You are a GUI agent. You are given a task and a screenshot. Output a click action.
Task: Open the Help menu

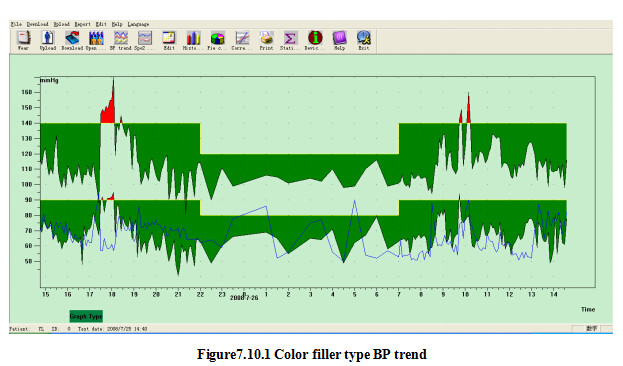point(117,24)
